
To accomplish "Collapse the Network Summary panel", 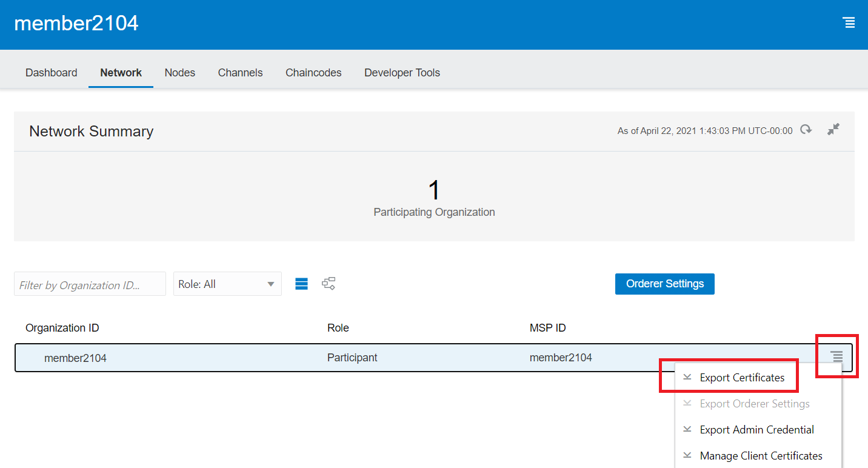I will point(833,129).
